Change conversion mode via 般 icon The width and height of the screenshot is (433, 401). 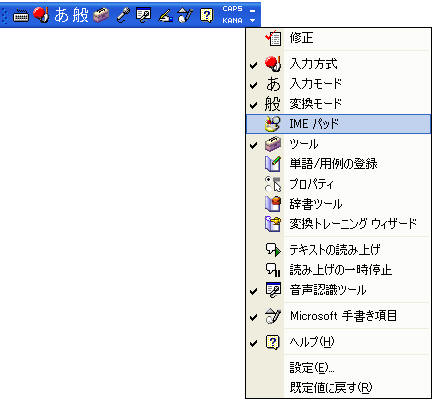80,15
